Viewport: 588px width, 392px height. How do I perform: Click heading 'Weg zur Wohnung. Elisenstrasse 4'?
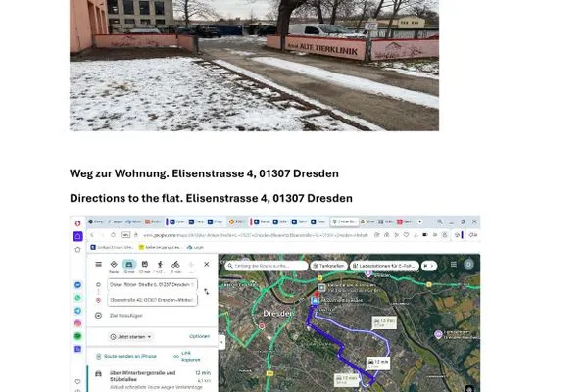coord(204,173)
